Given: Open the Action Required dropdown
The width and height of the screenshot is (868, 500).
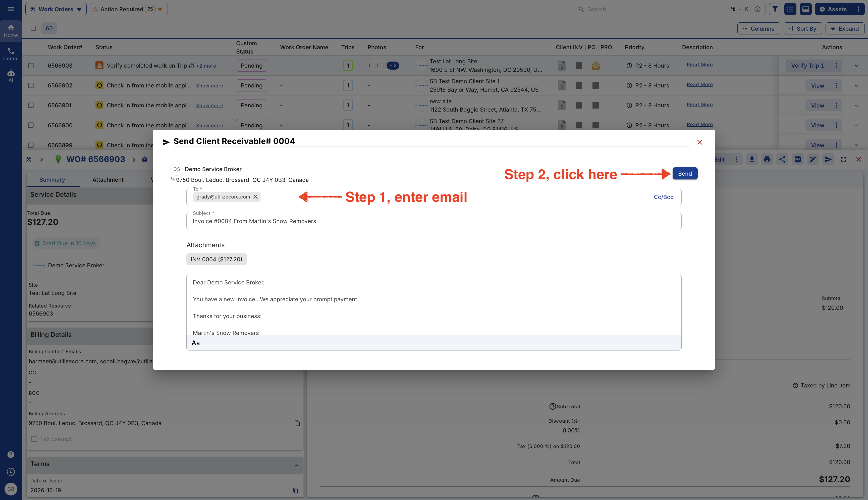Looking at the screenshot, I should (129, 9).
